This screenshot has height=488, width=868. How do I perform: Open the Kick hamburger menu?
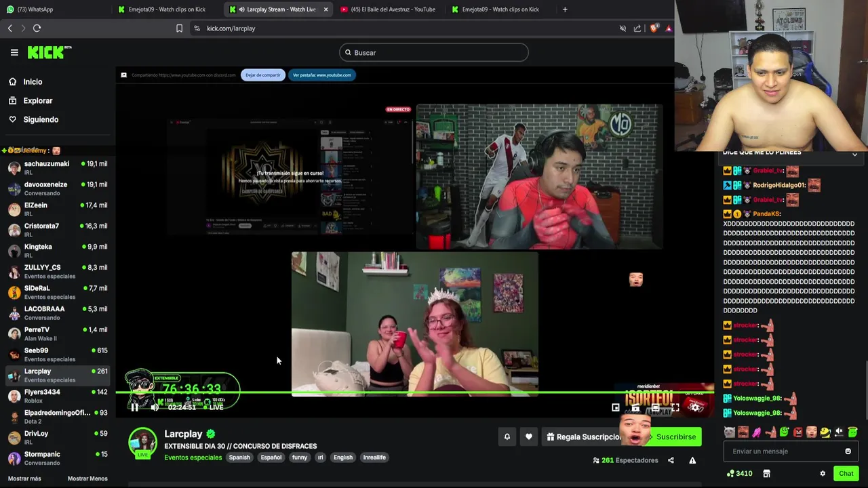tap(14, 52)
